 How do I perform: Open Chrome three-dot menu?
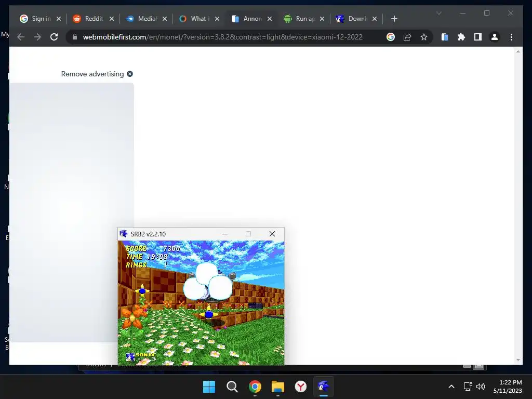click(x=511, y=37)
